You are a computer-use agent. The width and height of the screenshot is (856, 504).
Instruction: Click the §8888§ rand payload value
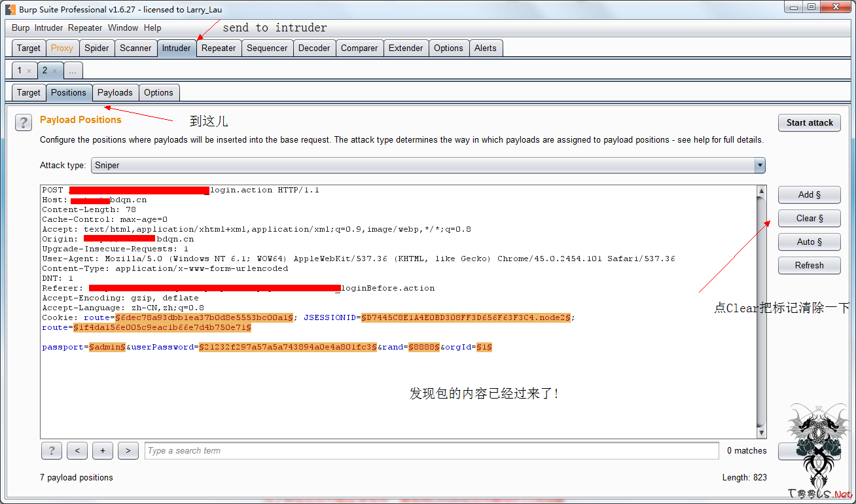point(424,347)
